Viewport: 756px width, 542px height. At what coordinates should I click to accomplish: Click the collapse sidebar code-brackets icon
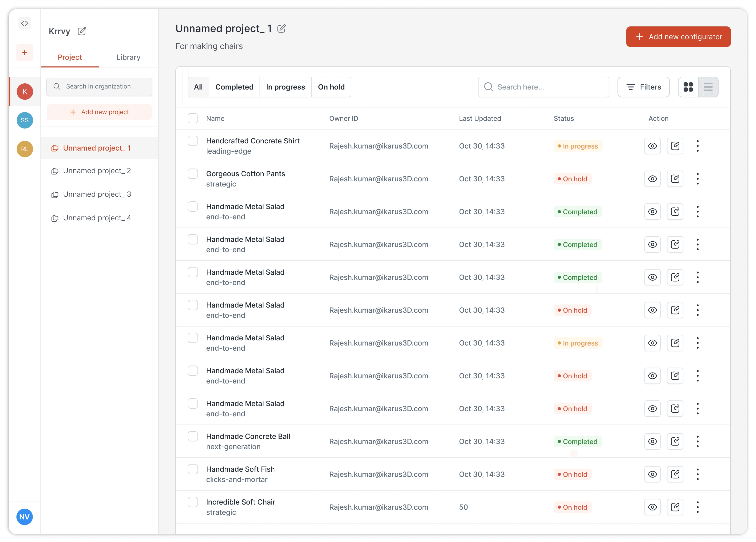click(x=25, y=23)
